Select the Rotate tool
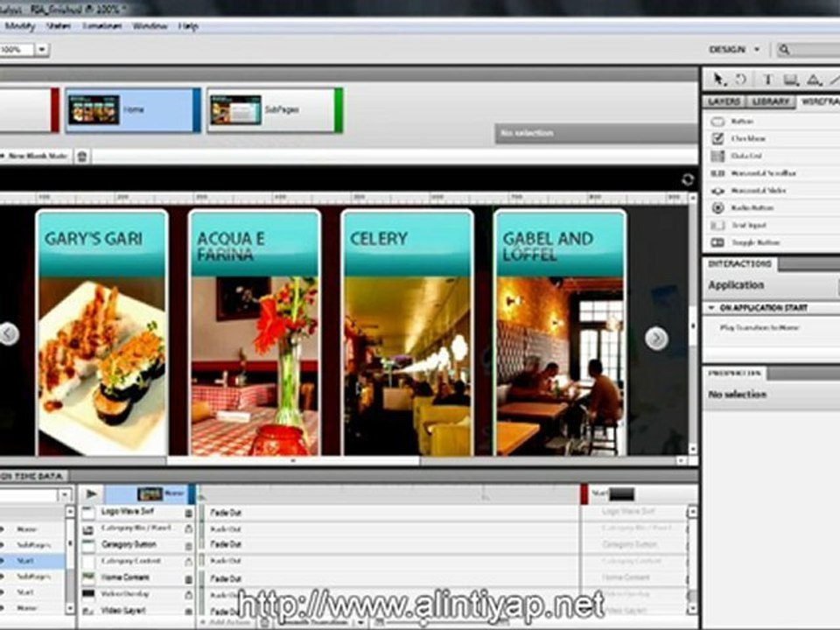840x630 pixels. [x=741, y=80]
